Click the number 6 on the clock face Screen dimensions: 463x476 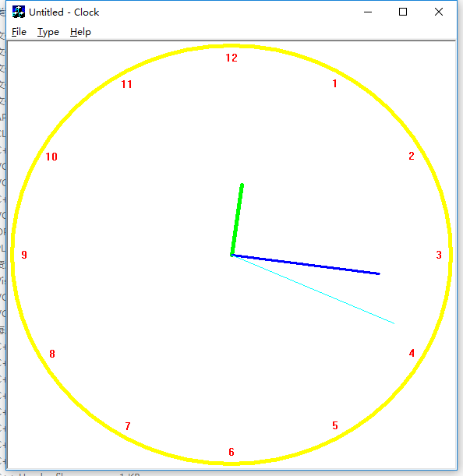[231, 452]
